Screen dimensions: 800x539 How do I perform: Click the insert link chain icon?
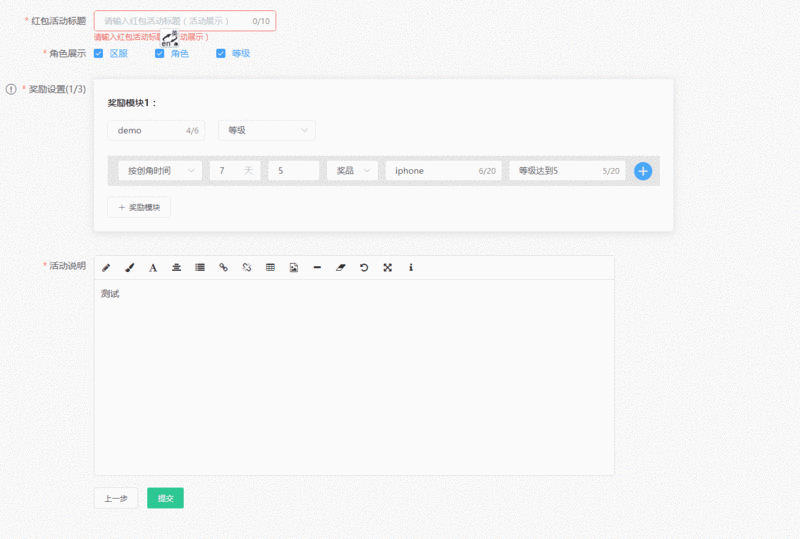coord(223,267)
